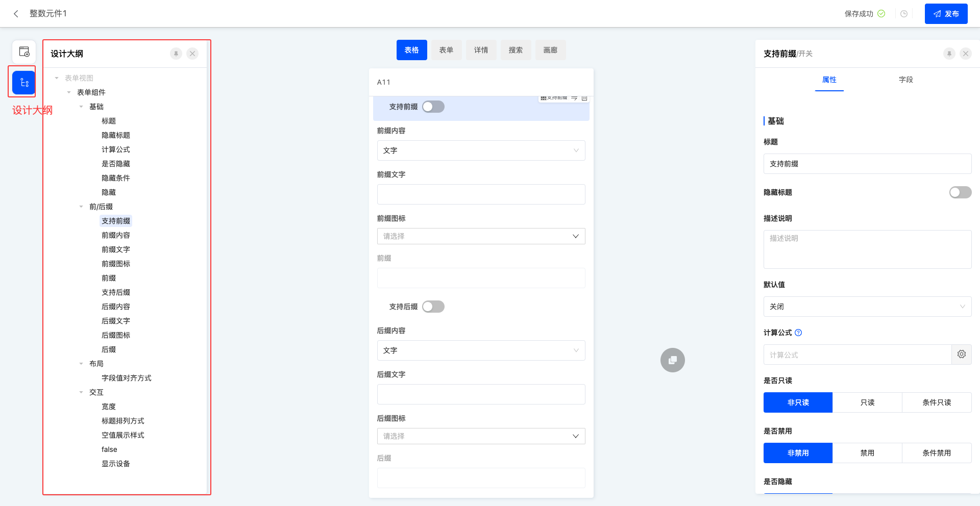The width and height of the screenshot is (980, 506).
Task: Click the 描述说明 text area
Action: coord(867,249)
